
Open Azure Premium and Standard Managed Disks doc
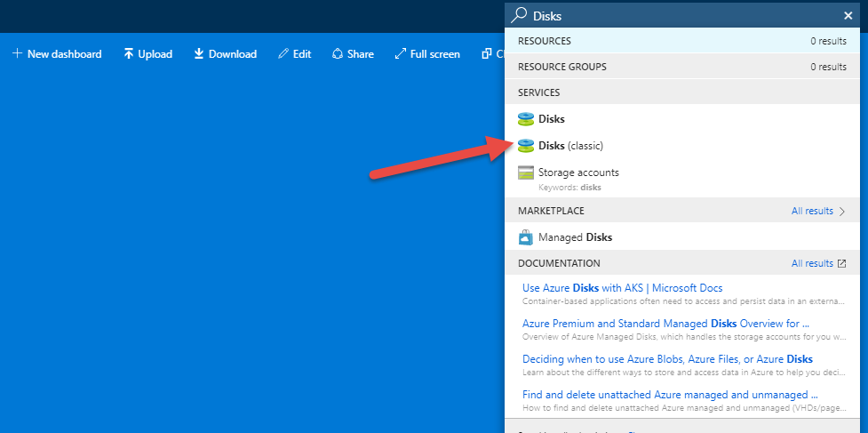(666, 324)
